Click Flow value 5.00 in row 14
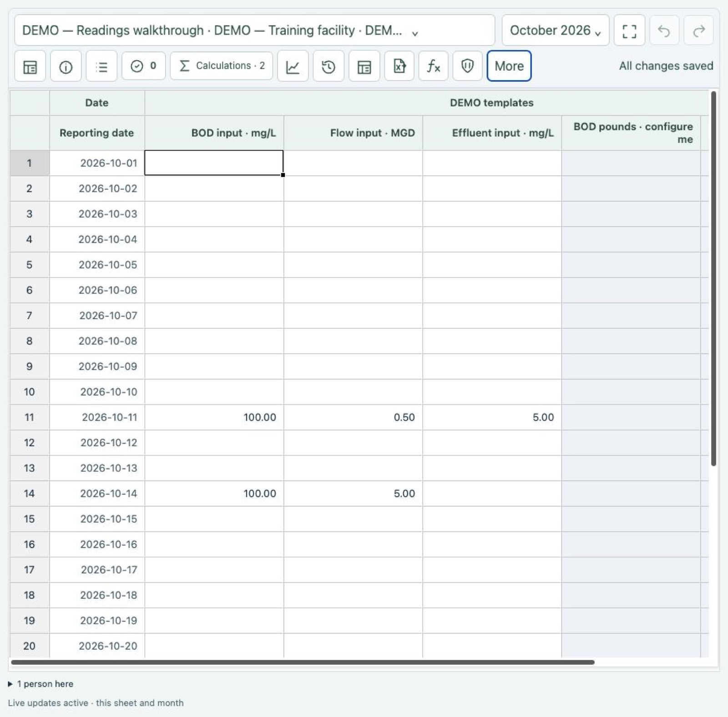The image size is (728, 717). [x=353, y=493]
